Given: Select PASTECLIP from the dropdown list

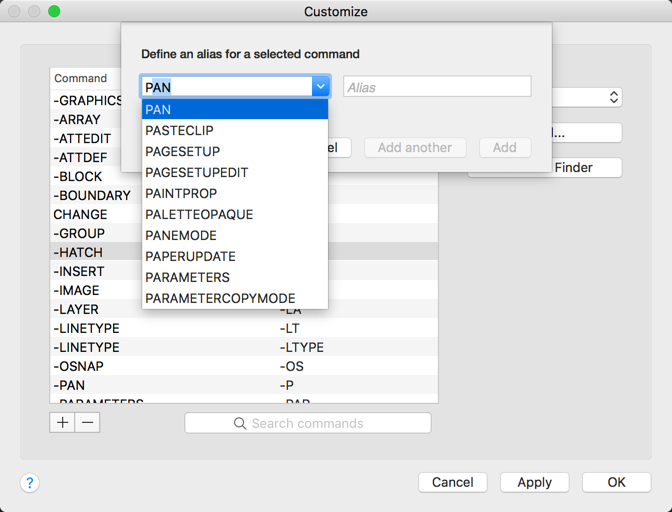Looking at the screenshot, I should (179, 130).
